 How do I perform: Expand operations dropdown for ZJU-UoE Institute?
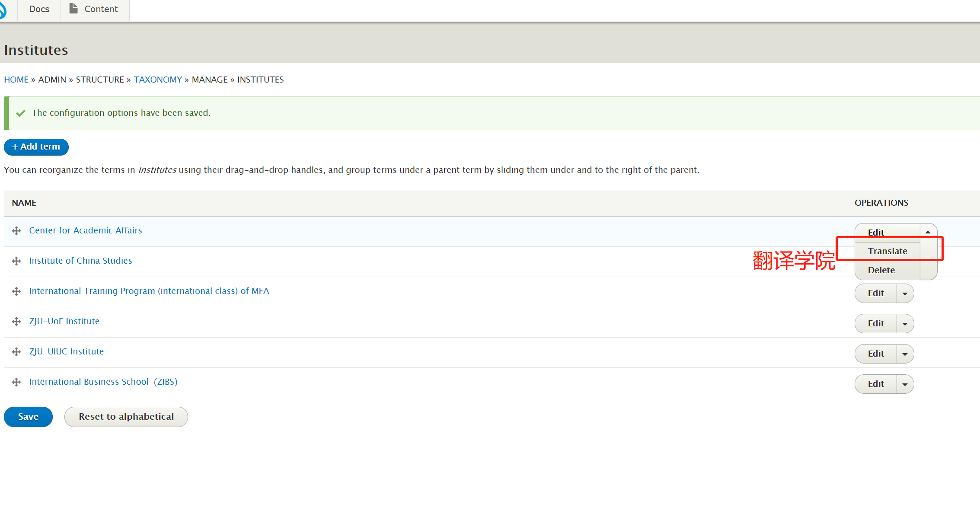(905, 324)
